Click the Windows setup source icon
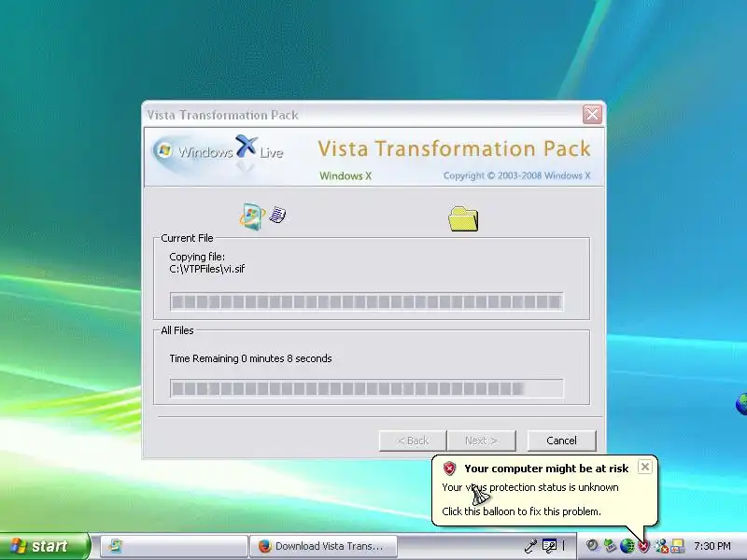This screenshot has width=747, height=560. point(252,217)
